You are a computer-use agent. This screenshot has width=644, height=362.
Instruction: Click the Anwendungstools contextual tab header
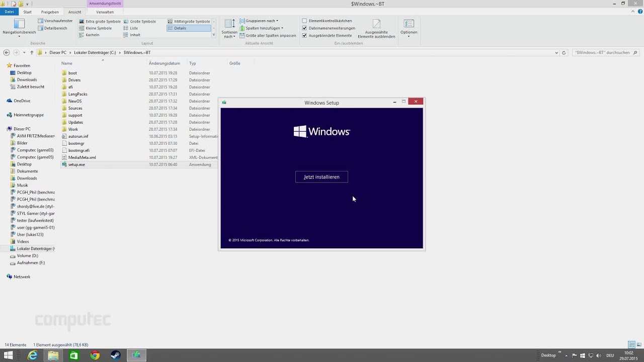click(x=105, y=4)
